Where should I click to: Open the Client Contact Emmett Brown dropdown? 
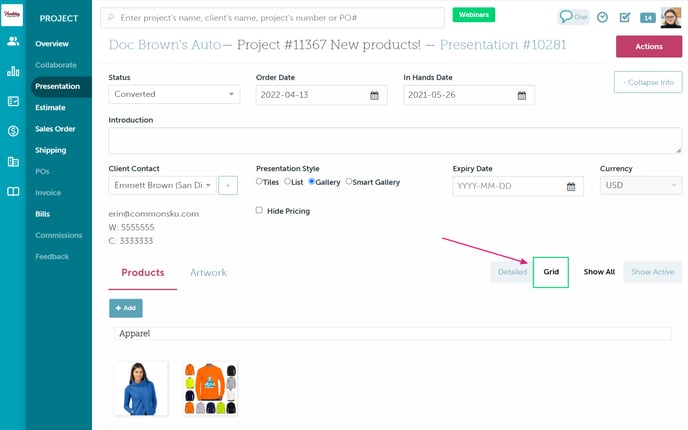[160, 185]
